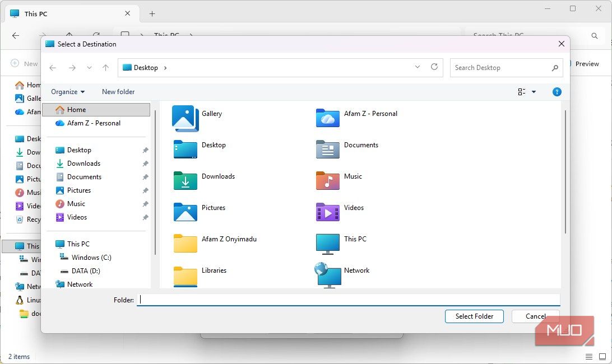The height and width of the screenshot is (364, 612).
Task: Click the file pane vertical scrollbar
Action: [x=565, y=172]
